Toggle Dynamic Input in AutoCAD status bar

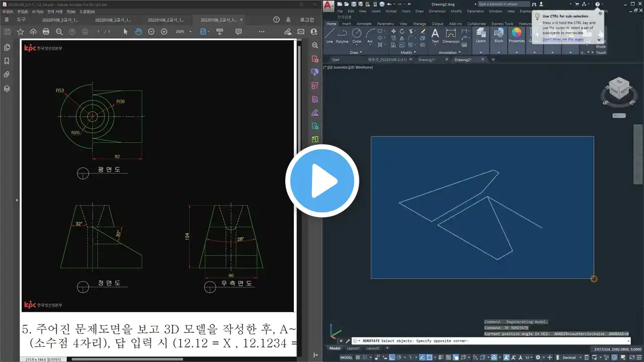[384, 357]
